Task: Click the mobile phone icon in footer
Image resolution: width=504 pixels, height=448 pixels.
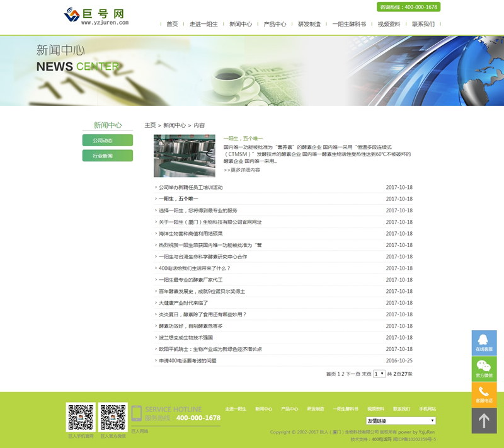Action: coord(137,414)
